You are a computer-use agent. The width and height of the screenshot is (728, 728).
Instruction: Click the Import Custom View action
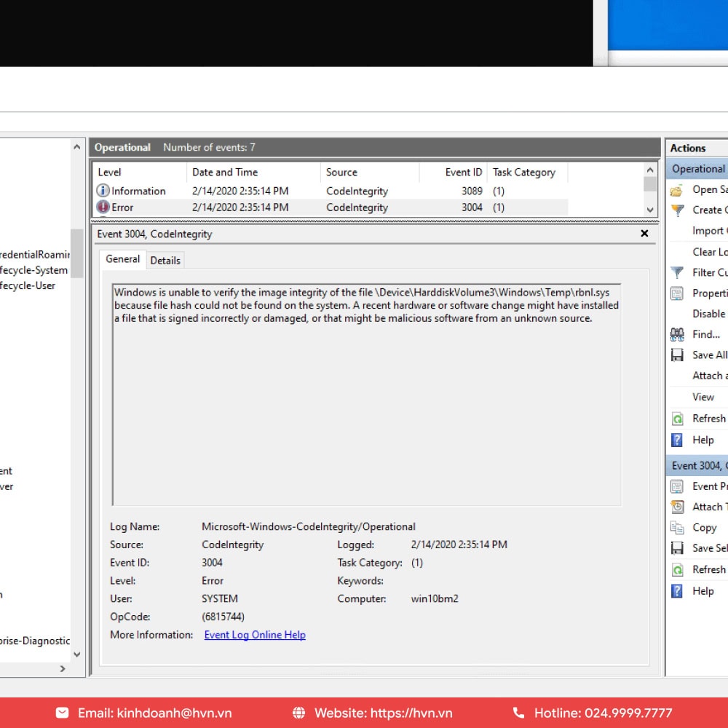(x=710, y=231)
